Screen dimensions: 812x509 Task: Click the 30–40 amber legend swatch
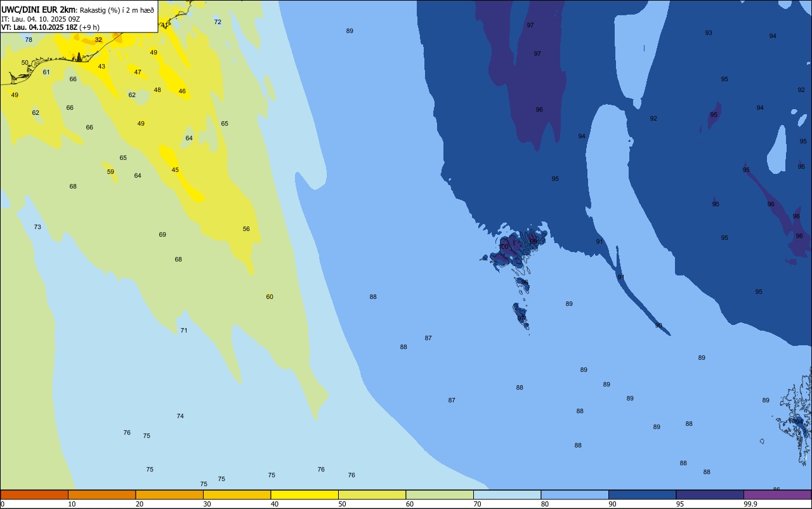coord(237,494)
